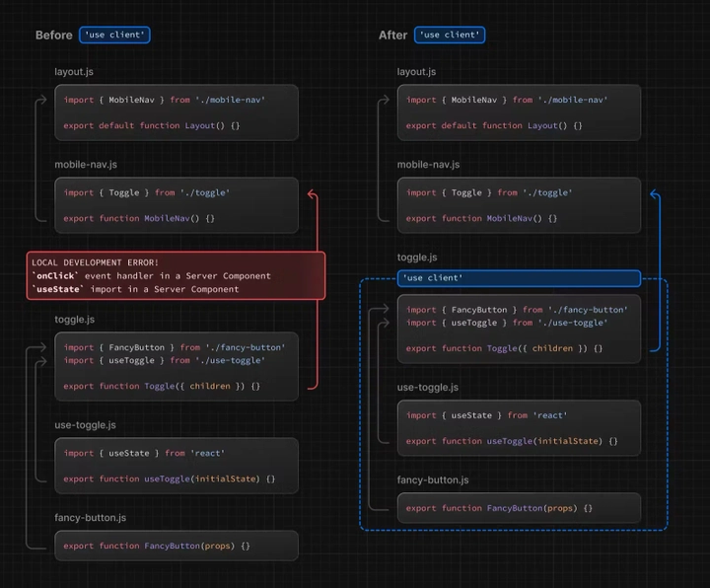Click the 'use client' badge beside Before
Viewport: 710px width, 588px height.
coord(114,35)
